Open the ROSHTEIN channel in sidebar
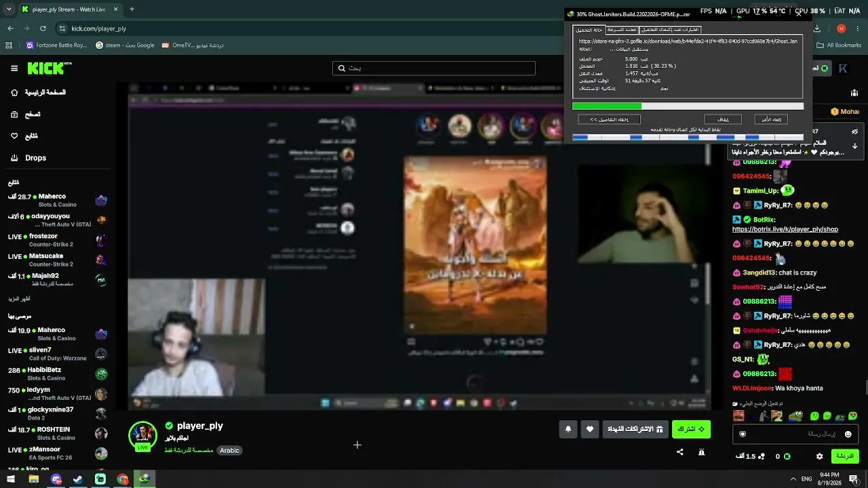This screenshot has width=868, height=488. tap(58, 433)
